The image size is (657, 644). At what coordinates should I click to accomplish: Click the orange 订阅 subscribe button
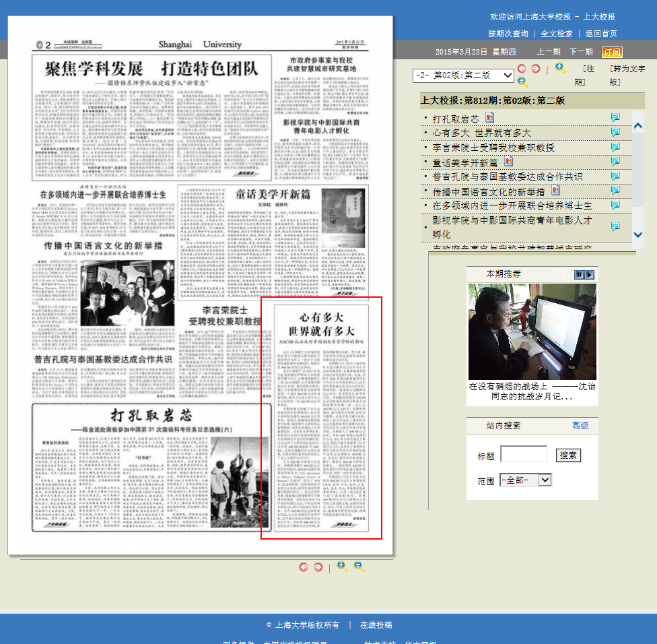[612, 52]
